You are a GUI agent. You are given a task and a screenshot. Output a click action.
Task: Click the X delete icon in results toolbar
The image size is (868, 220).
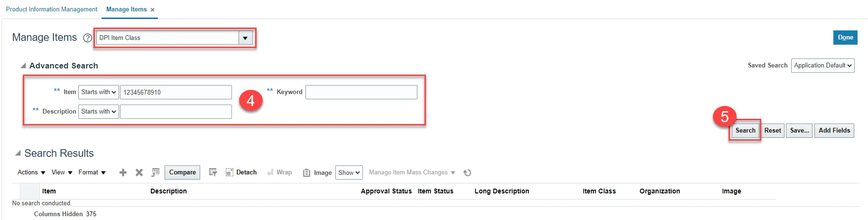pyautogui.click(x=139, y=172)
